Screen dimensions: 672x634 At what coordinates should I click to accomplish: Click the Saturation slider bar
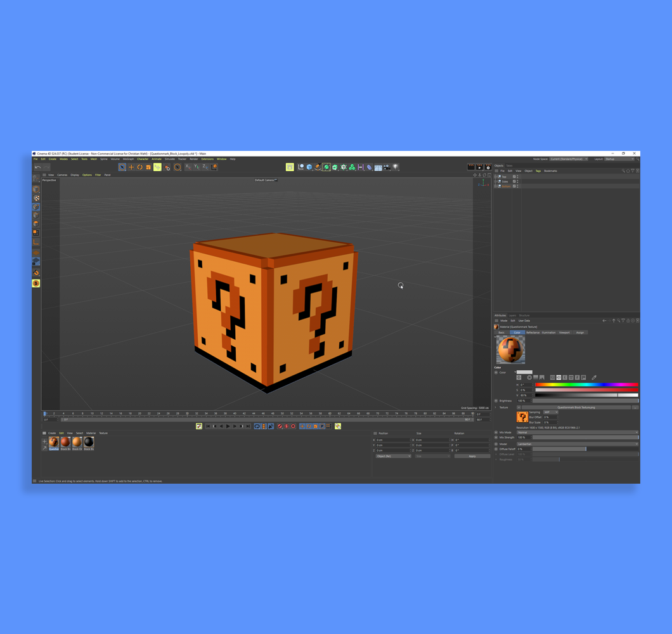(x=586, y=390)
